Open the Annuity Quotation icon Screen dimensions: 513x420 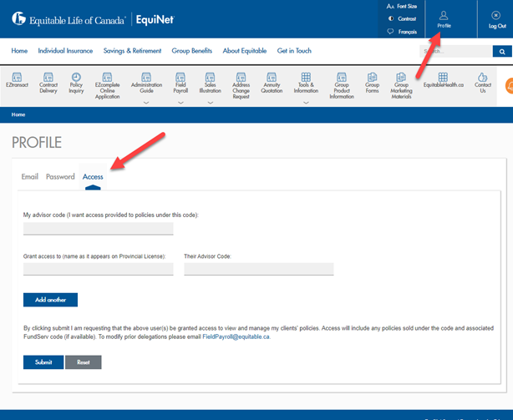(x=272, y=77)
